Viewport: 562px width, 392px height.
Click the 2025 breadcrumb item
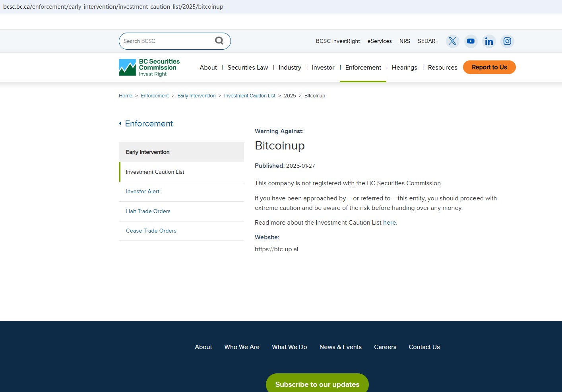coord(290,96)
